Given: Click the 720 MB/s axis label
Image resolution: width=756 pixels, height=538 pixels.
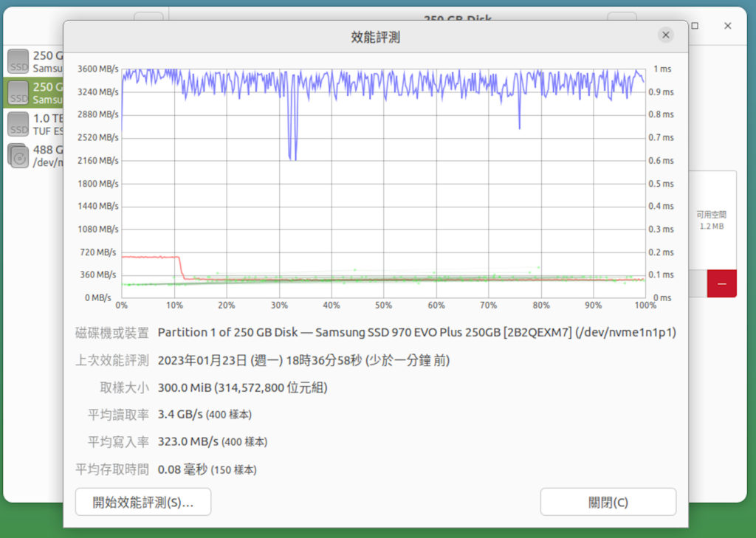Looking at the screenshot, I should click(98, 252).
